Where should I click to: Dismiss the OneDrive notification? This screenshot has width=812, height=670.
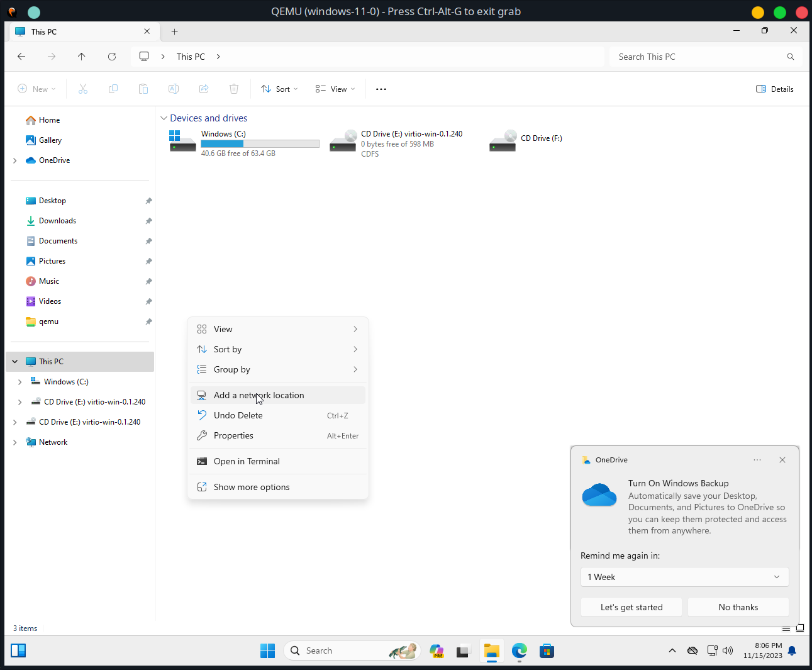(x=782, y=460)
